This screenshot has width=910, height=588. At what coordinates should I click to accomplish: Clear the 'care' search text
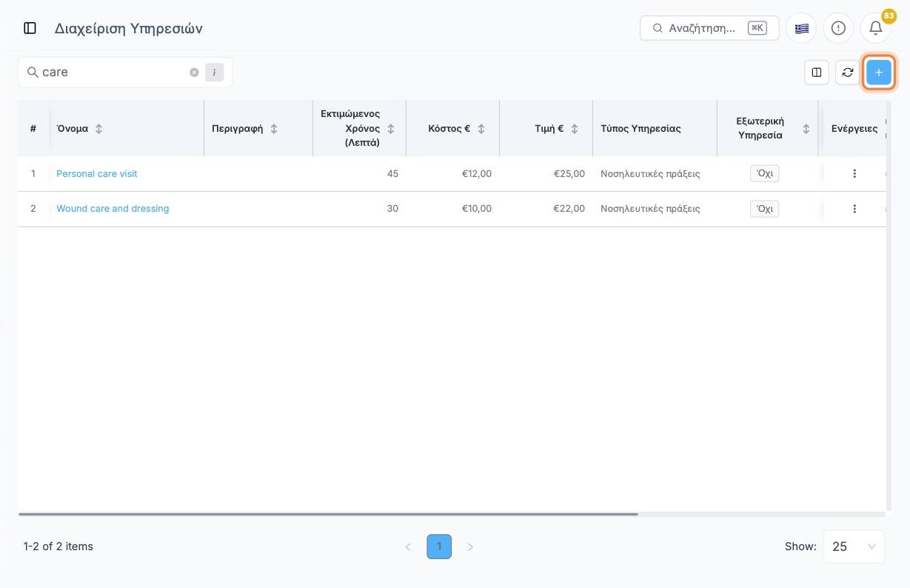point(194,73)
